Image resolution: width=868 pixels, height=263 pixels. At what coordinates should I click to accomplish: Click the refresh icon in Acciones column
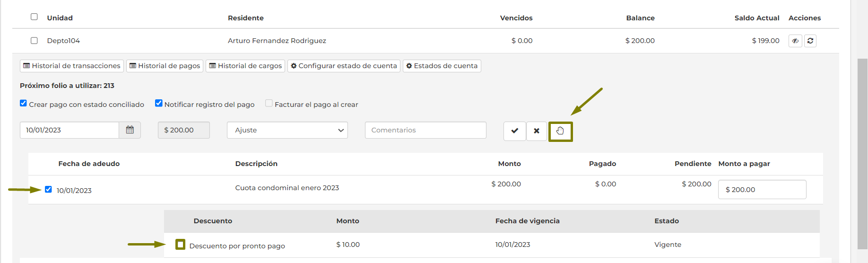[x=810, y=41]
